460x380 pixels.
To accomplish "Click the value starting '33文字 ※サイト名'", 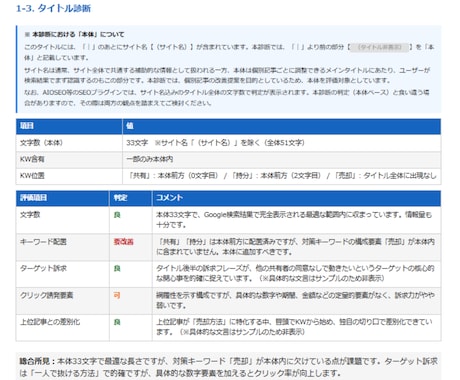I will [215, 143].
